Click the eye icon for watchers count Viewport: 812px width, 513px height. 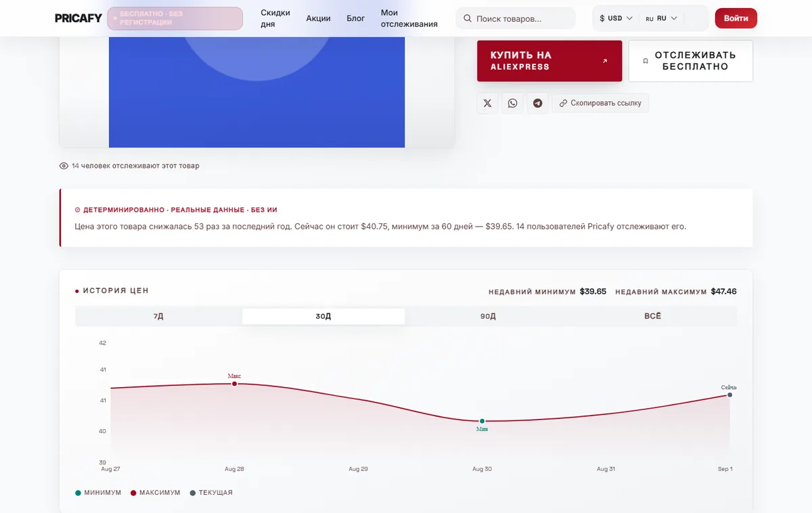click(x=64, y=166)
